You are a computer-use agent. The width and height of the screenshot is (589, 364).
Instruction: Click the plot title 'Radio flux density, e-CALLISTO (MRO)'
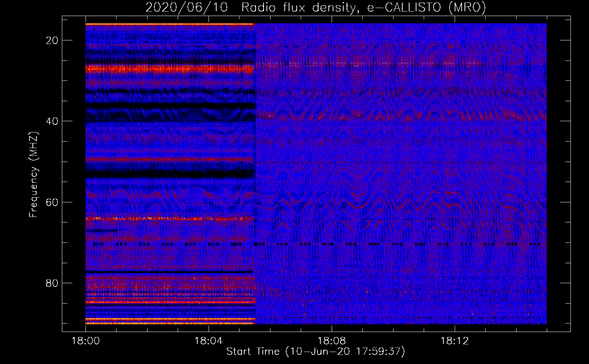tap(363, 7)
